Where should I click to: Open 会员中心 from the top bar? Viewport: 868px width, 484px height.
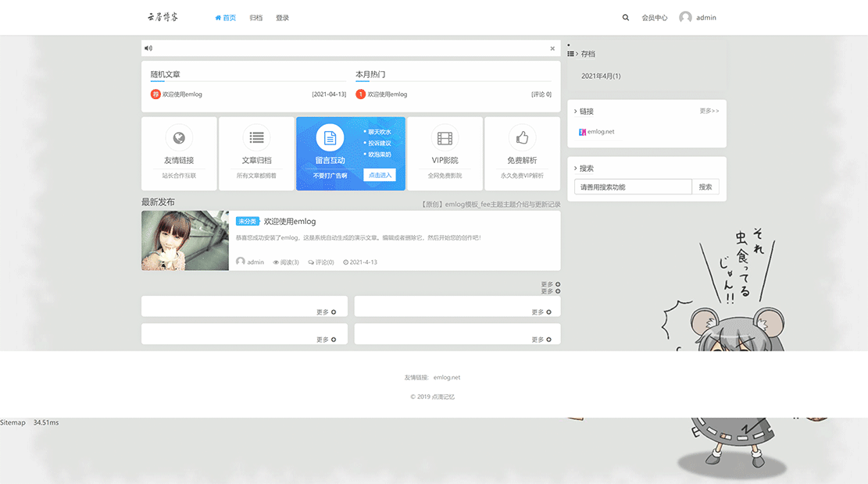pos(654,16)
